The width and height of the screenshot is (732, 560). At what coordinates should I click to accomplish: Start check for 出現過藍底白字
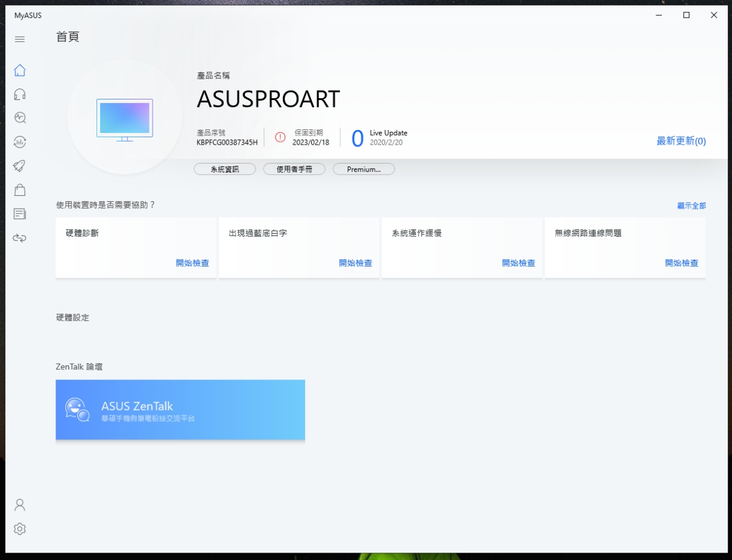tap(355, 263)
